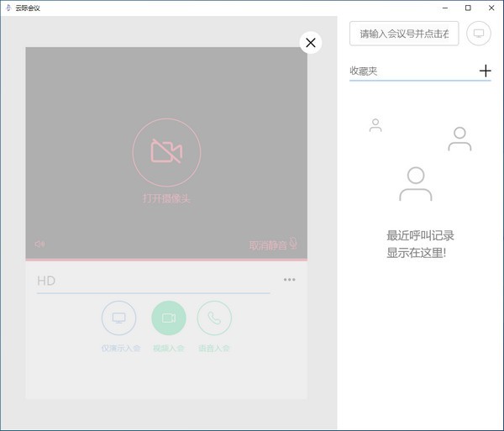Click the screen share icon beside meeting input
Screen dimensions: 504x431
(x=479, y=34)
